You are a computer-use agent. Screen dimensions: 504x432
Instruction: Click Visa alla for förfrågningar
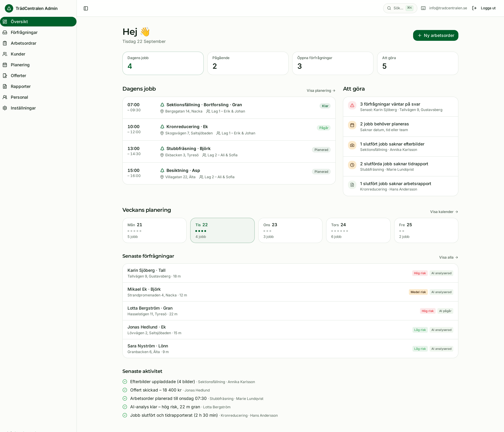tap(448, 257)
